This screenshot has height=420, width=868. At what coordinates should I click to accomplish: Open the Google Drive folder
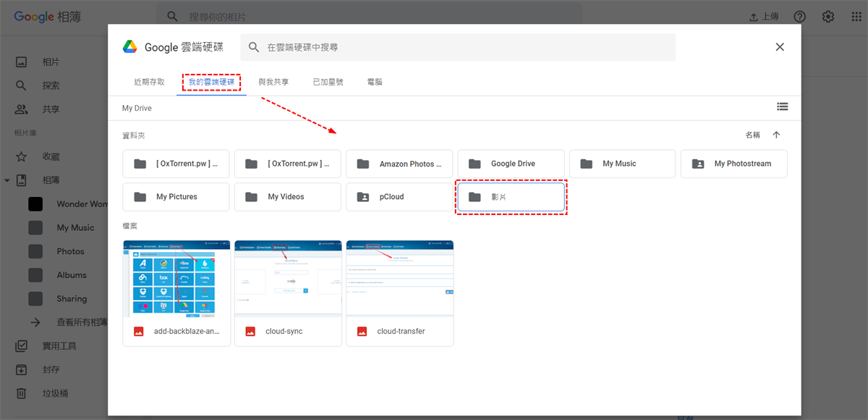511,164
